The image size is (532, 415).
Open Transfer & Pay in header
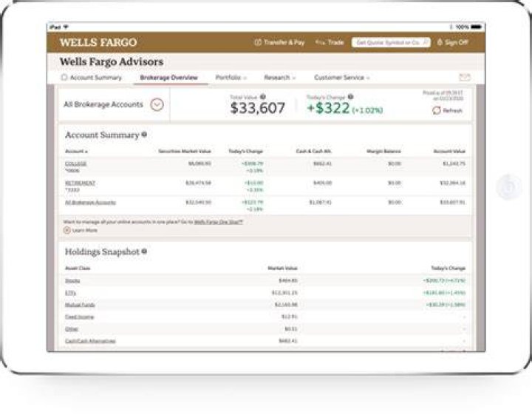pyautogui.click(x=279, y=42)
